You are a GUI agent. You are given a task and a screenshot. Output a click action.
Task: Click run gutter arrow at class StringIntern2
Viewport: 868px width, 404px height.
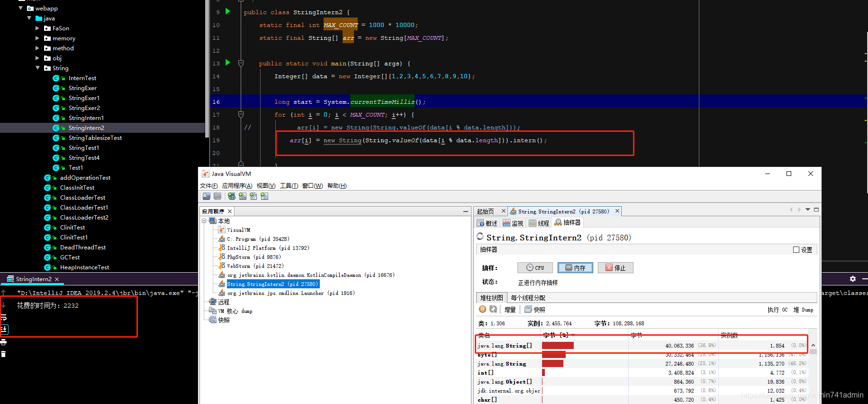click(x=228, y=11)
